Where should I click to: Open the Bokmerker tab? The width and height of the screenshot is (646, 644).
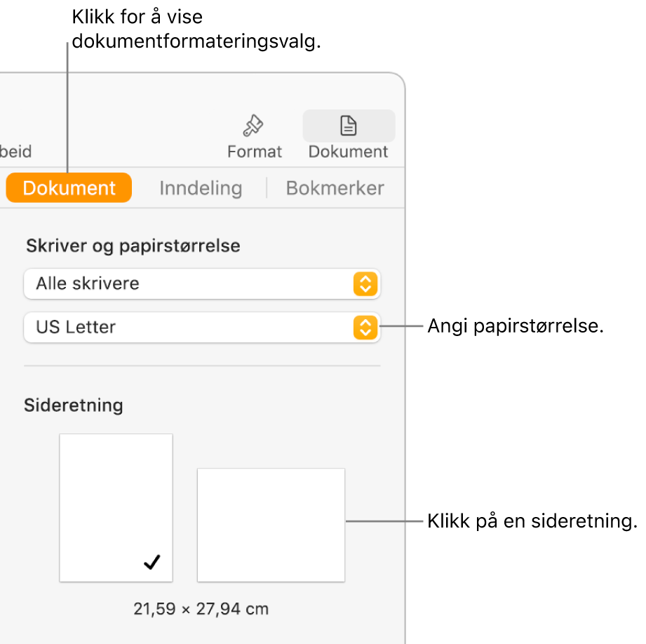pyautogui.click(x=335, y=188)
